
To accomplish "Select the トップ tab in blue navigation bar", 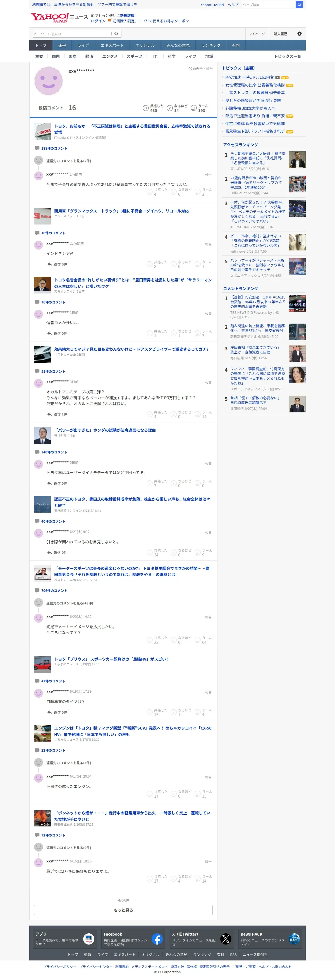I will point(41,45).
